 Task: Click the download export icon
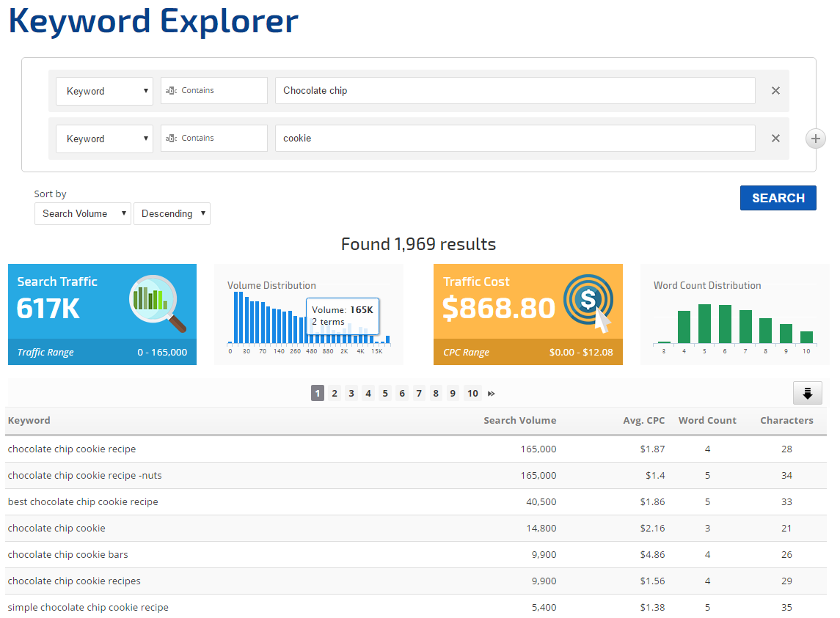point(807,394)
